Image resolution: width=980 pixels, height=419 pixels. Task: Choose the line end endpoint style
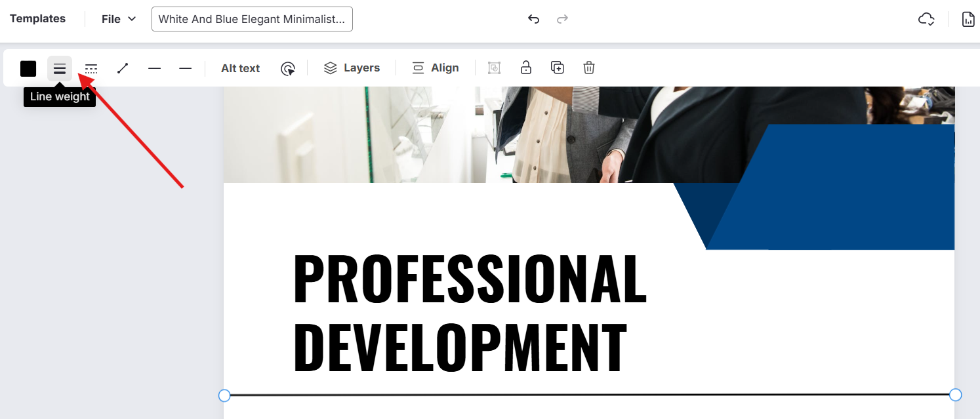pos(186,68)
